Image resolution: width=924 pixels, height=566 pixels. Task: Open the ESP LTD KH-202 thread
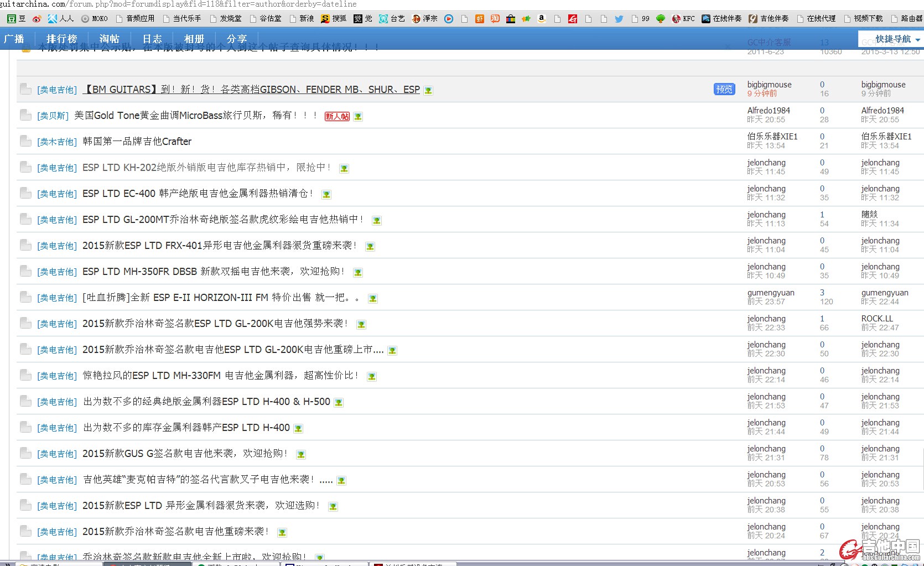(x=206, y=168)
